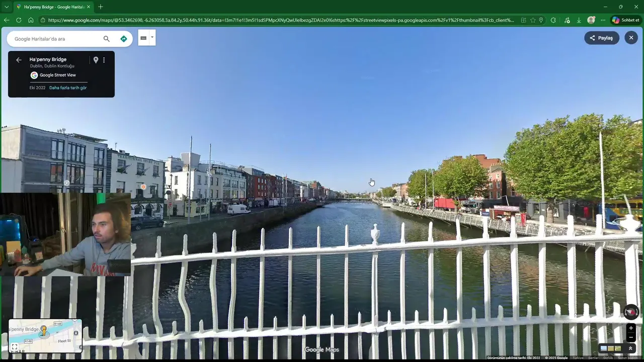Viewport: 644px width, 362px height.
Task: Click the Eki 2022 date text in card
Action: (x=37, y=88)
